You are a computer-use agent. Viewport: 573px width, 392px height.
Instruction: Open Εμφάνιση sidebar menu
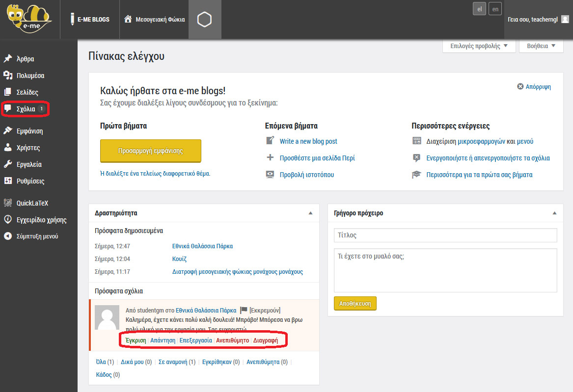coord(29,131)
